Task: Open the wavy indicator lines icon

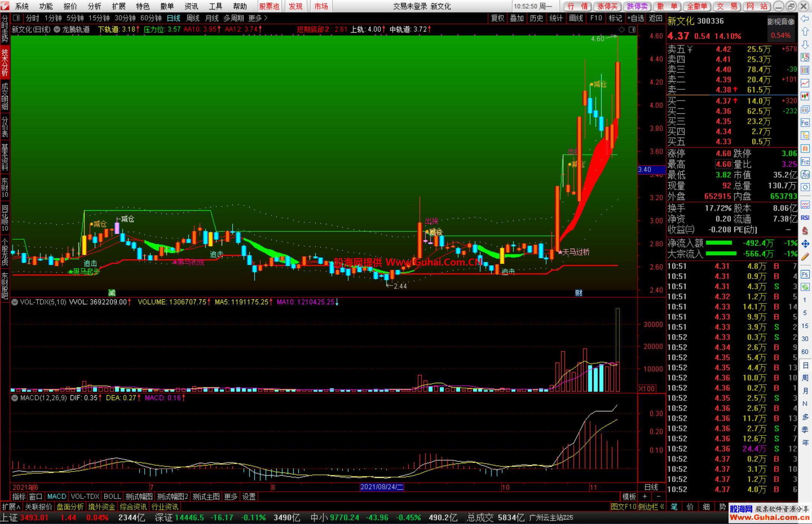Action: [x=805, y=205]
